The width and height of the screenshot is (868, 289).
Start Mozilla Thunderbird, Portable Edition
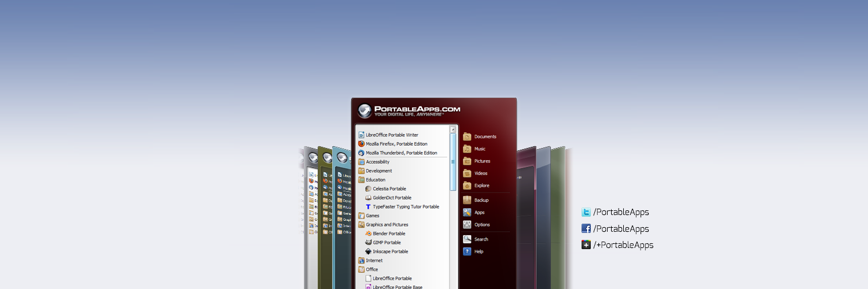click(398, 153)
